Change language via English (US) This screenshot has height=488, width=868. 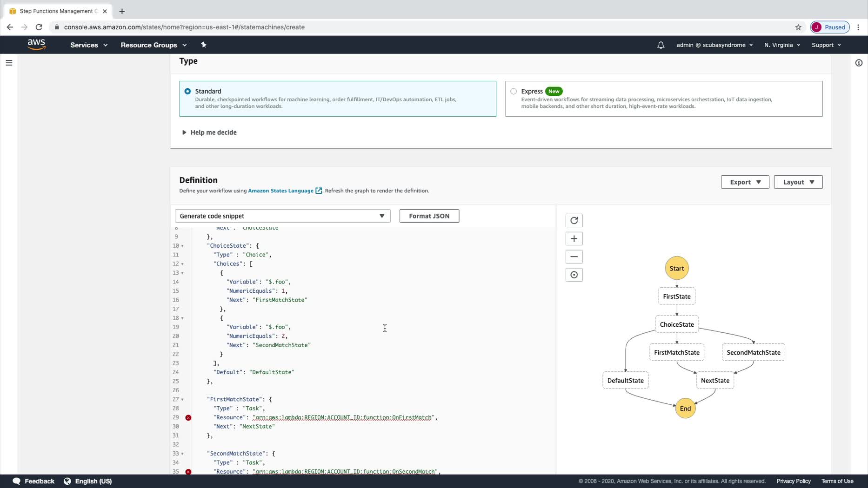click(93, 481)
